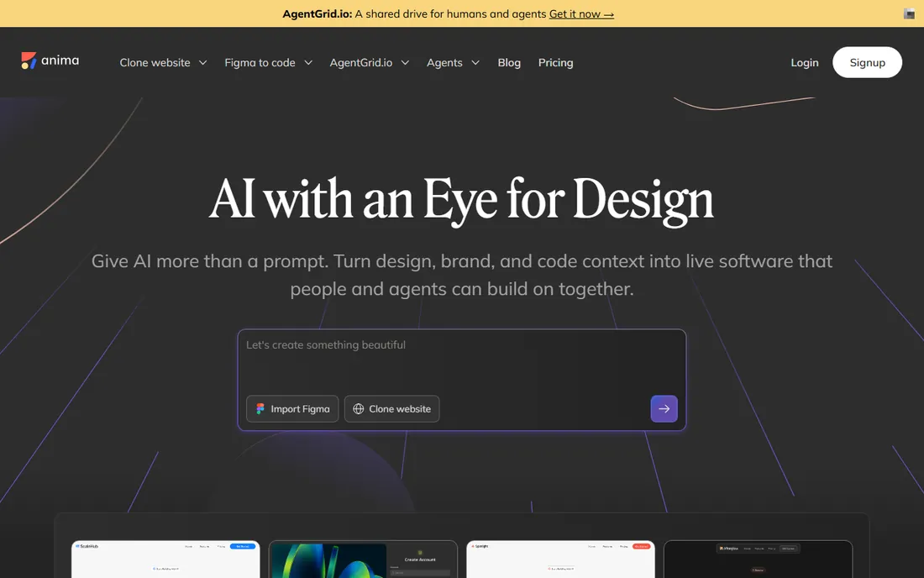Click the globe icon in Clone website button
Screen dimensions: 924x578
point(358,409)
